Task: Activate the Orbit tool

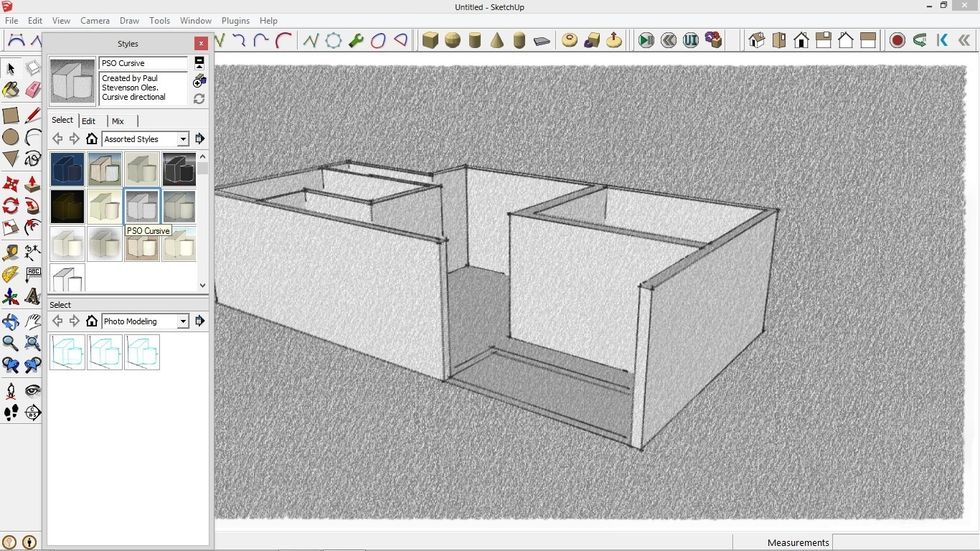Action: pyautogui.click(x=11, y=322)
